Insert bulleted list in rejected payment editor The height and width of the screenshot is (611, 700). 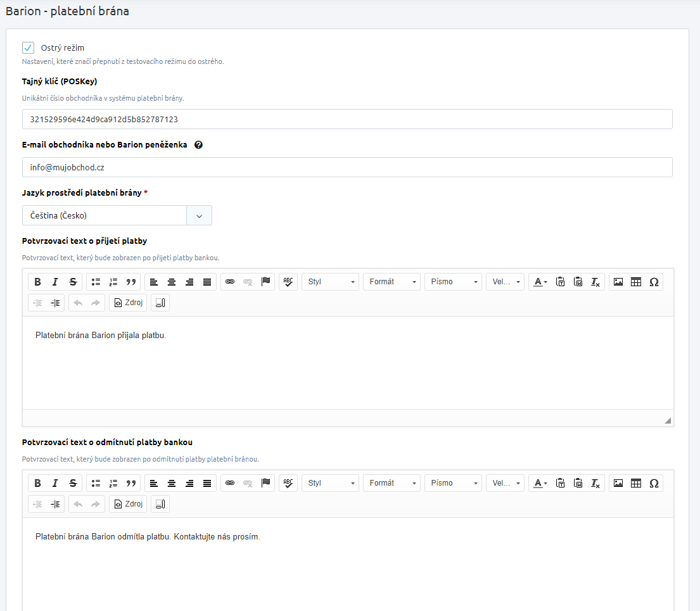(x=96, y=483)
